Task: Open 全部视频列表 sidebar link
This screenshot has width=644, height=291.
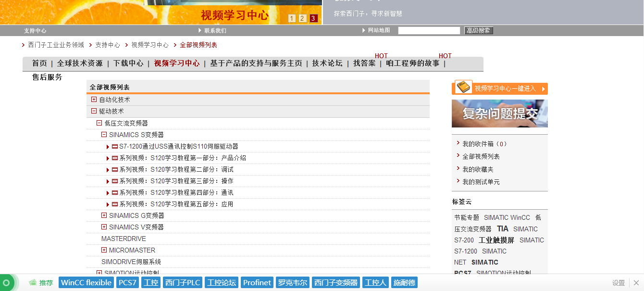Action: 481,156
